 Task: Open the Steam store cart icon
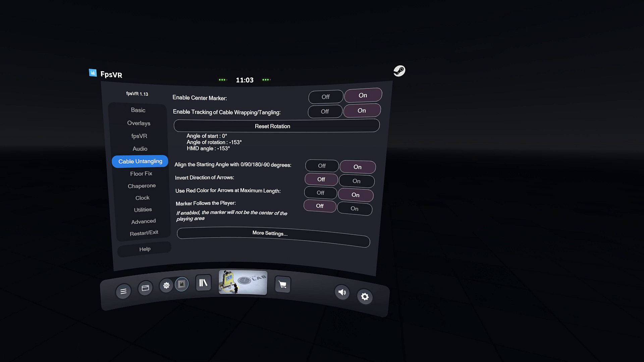tap(282, 285)
